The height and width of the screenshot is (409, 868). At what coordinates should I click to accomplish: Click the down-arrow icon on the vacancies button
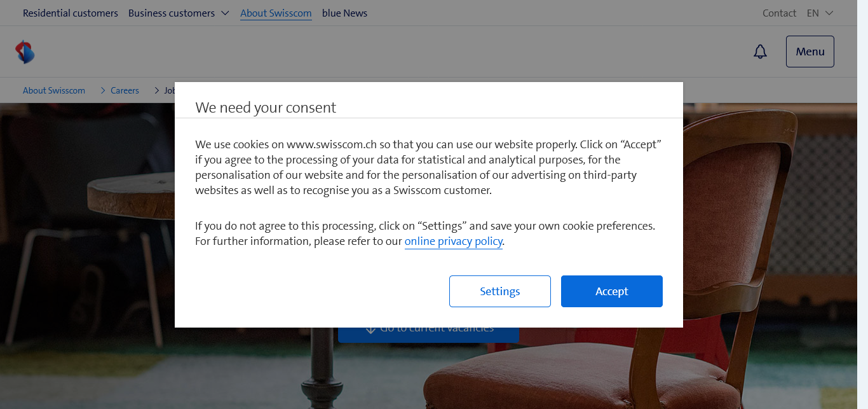371,329
